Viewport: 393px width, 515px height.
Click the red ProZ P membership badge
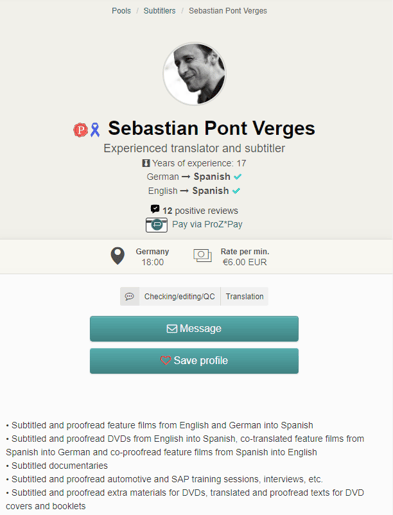(x=80, y=130)
